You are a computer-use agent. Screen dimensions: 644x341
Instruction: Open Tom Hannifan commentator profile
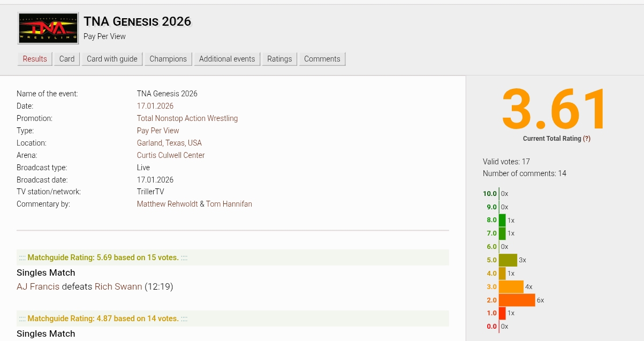click(229, 204)
